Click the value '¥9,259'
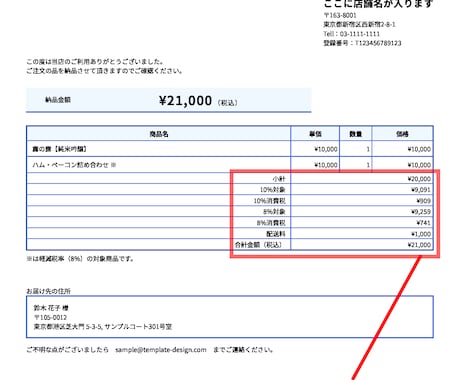 [x=421, y=212]
